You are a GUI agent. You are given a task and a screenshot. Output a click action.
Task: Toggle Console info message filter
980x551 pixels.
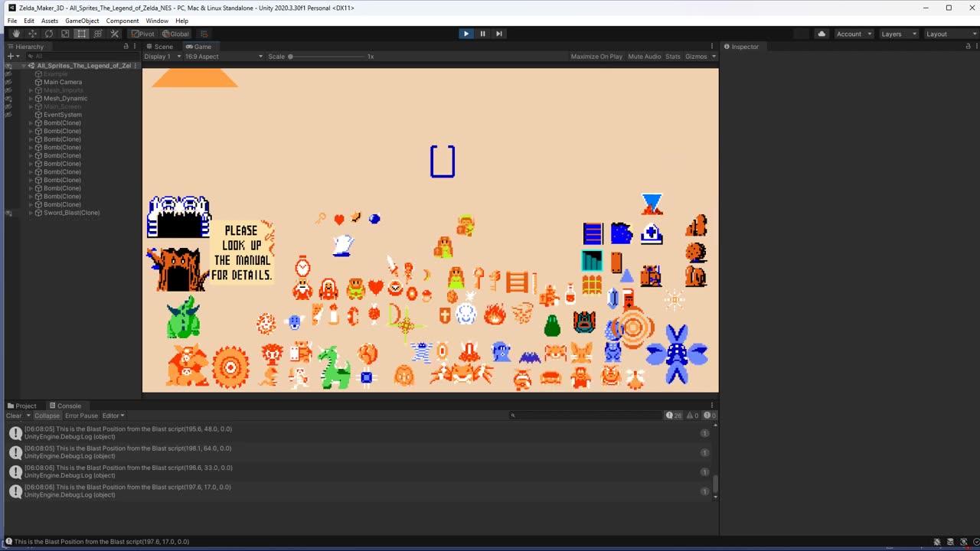click(x=674, y=416)
